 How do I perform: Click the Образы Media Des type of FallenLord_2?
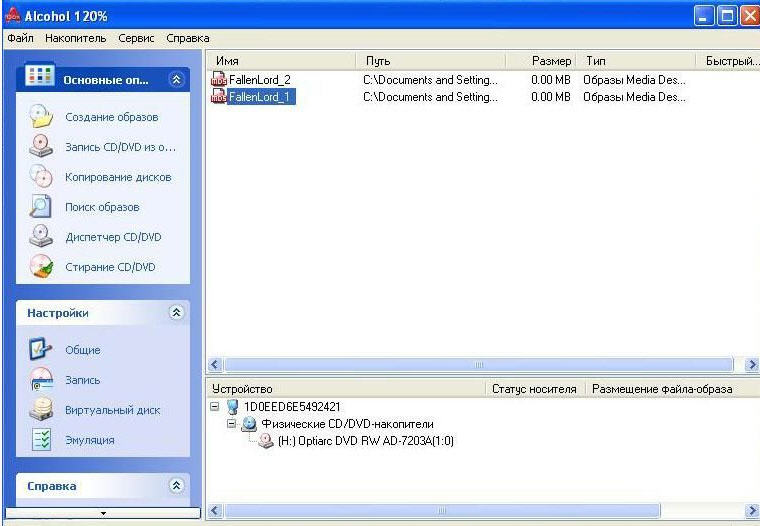click(x=634, y=80)
